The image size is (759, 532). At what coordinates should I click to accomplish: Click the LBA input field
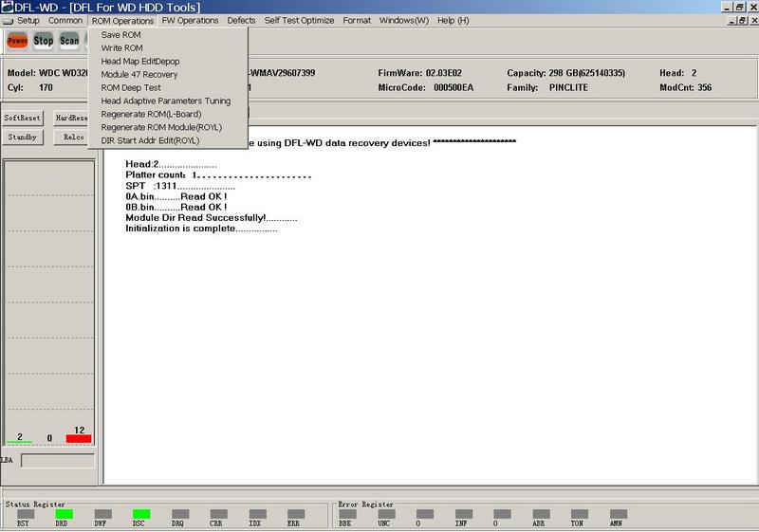click(x=58, y=461)
